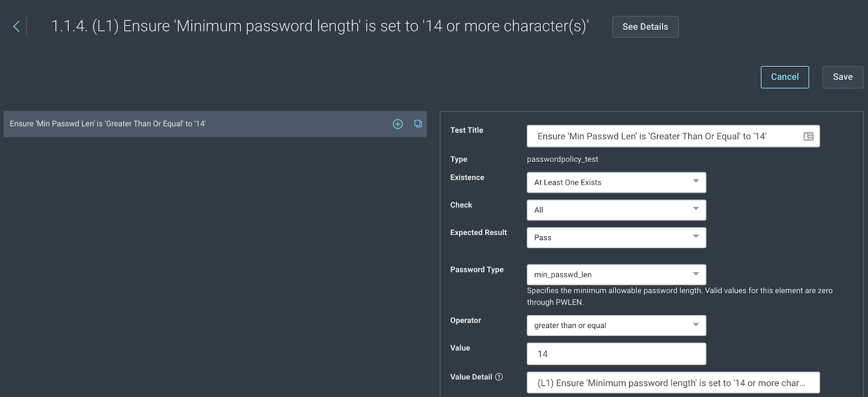Click the Value field containing 14
The height and width of the screenshot is (397, 868).
(x=616, y=354)
